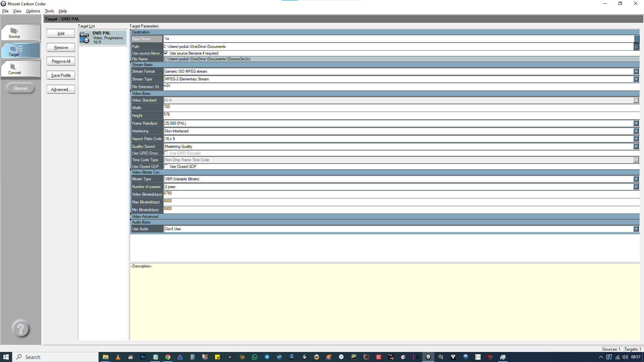Open the Stream Format dropdown
The height and width of the screenshot is (362, 644).
coord(636,71)
